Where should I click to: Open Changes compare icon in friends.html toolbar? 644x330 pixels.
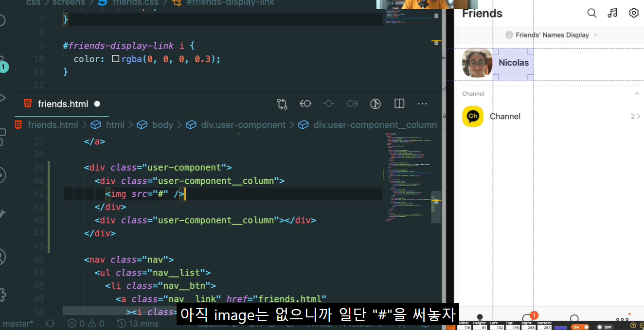[282, 104]
